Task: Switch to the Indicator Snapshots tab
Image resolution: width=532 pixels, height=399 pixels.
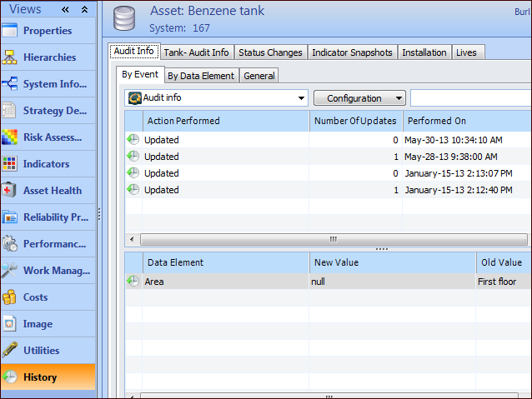Action: (x=352, y=52)
